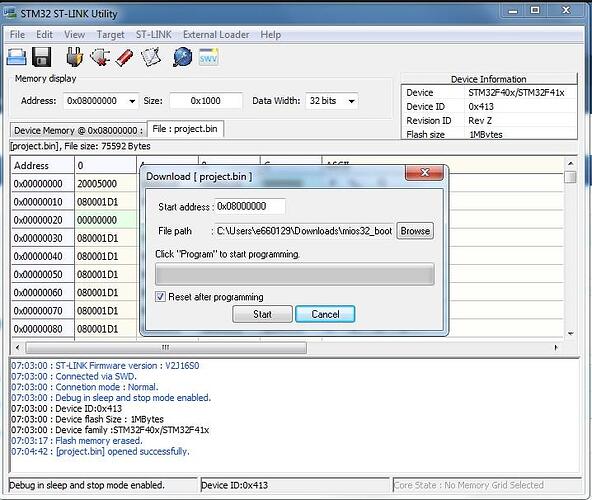Click the Connect to target plug icon
This screenshot has width=592, height=500.
[x=74, y=57]
